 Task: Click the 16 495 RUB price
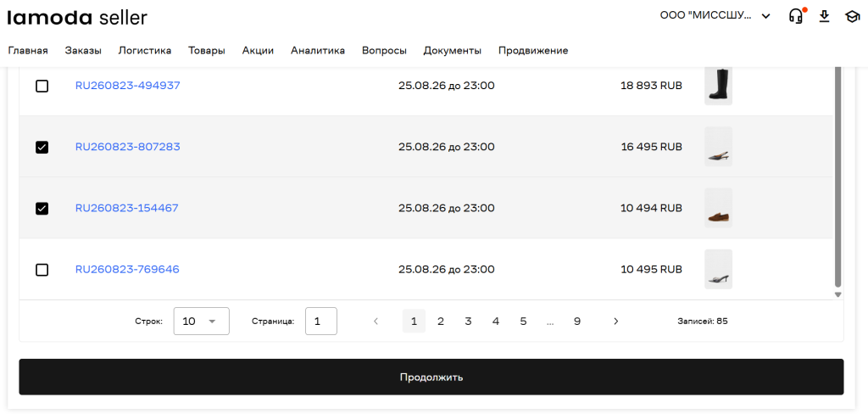(x=652, y=147)
